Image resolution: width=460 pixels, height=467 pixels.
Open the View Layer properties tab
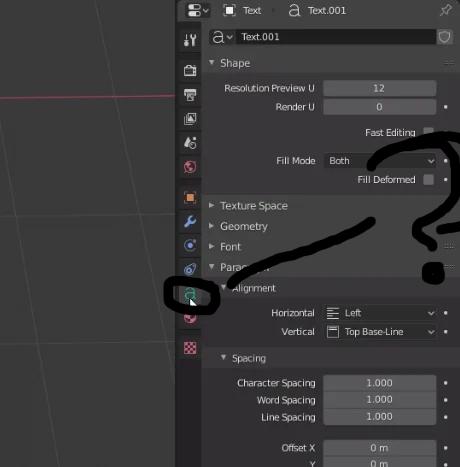click(x=190, y=119)
